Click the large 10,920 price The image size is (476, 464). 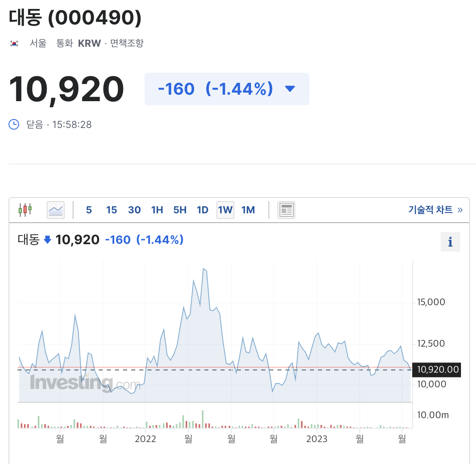(x=67, y=89)
